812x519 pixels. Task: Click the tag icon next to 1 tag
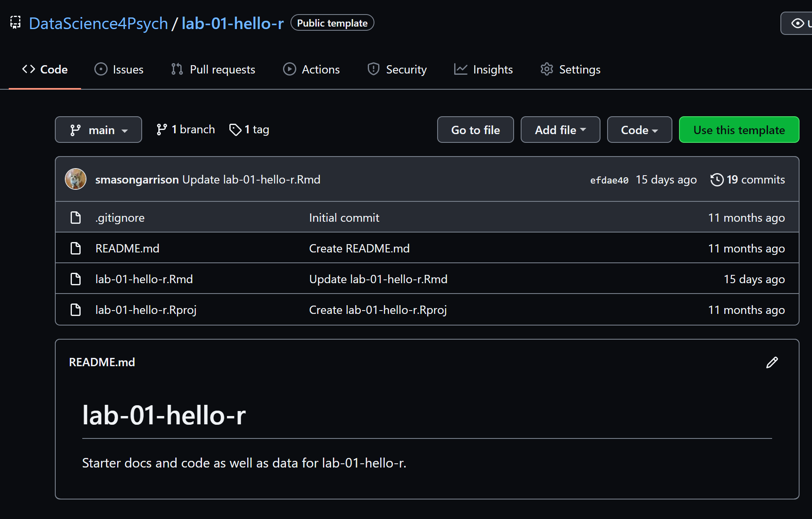pos(235,130)
